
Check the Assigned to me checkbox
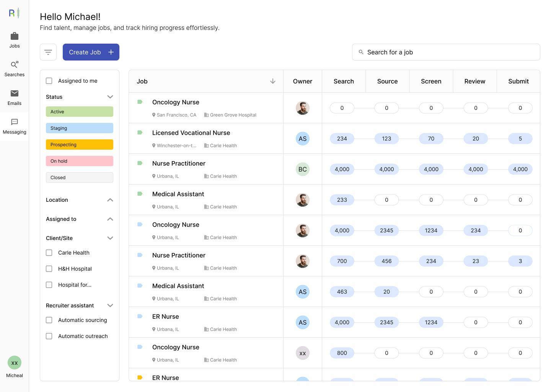49,81
